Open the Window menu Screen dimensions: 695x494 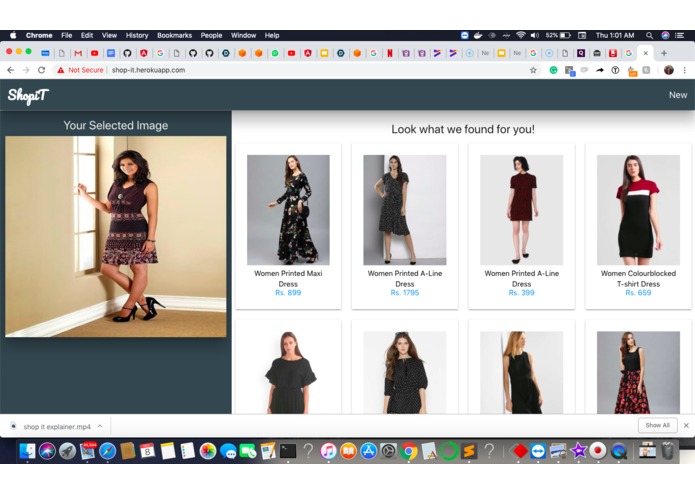(x=243, y=35)
